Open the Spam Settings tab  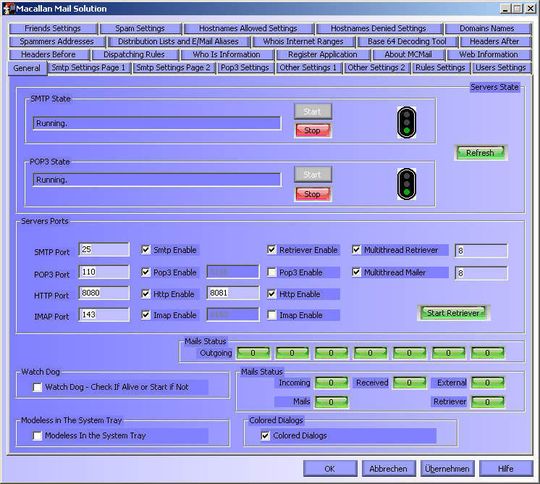click(x=140, y=28)
